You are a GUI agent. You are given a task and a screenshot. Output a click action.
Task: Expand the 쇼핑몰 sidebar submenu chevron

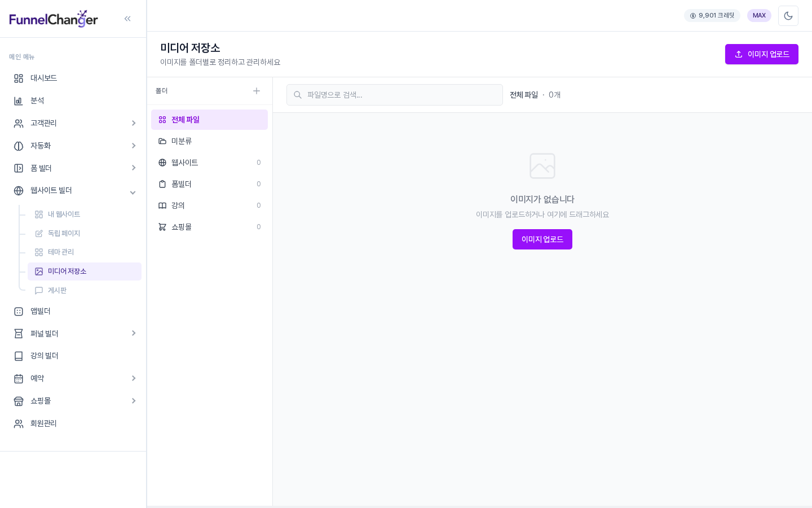134,401
